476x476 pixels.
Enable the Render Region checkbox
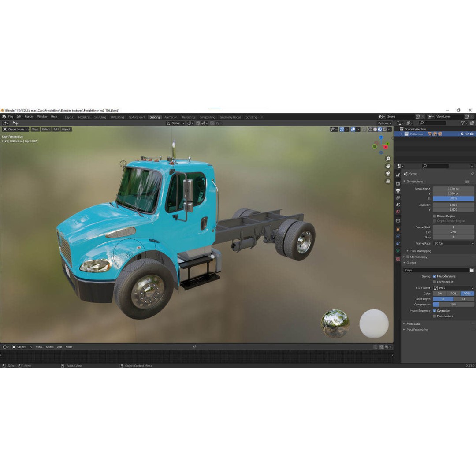point(434,216)
